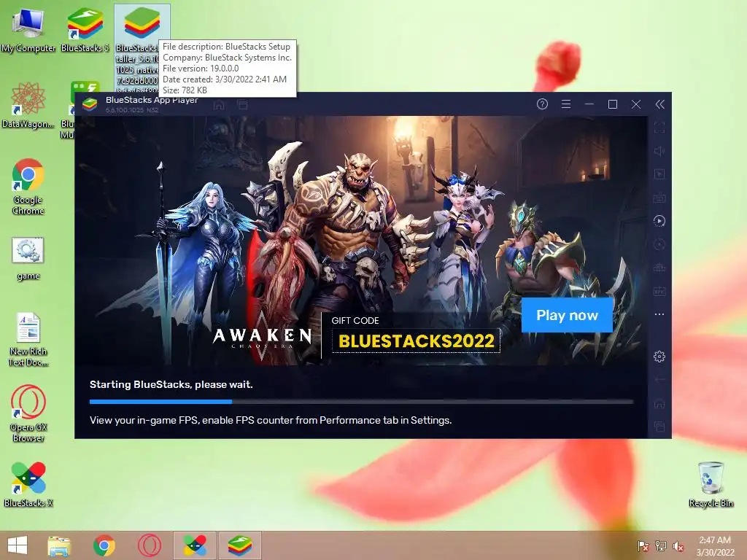Viewport: 747px width, 560px height.
Task: Switch to BlueStacks X taskbar button
Action: coord(195,545)
